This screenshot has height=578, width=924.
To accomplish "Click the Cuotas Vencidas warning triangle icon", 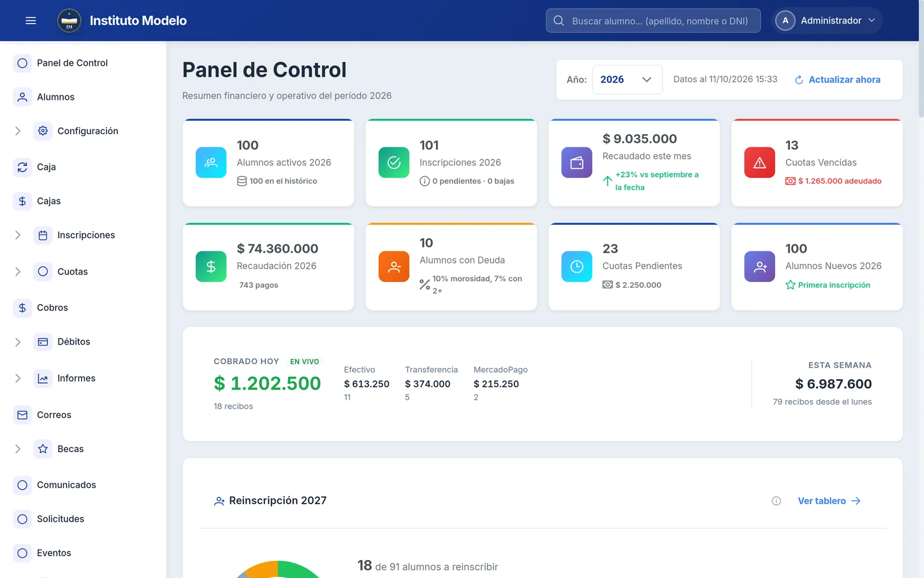I will point(759,162).
